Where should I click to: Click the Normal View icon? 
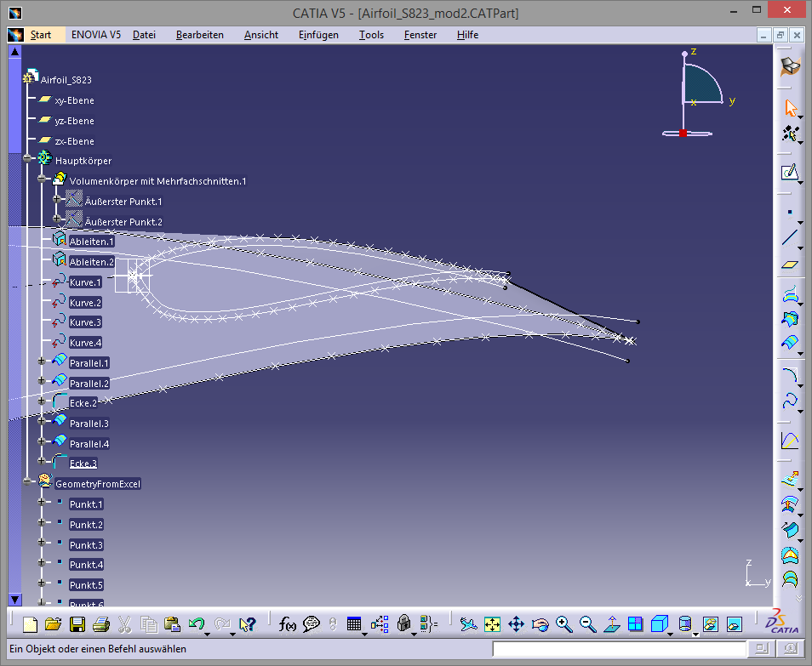pyautogui.click(x=612, y=624)
